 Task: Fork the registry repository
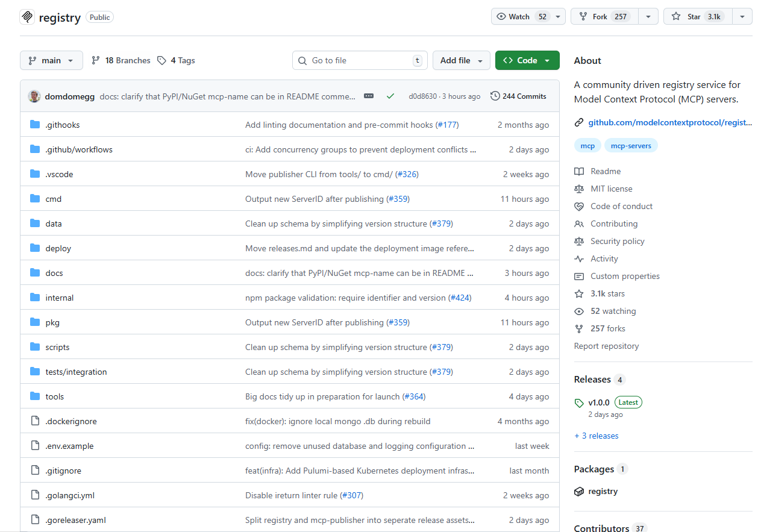[604, 17]
